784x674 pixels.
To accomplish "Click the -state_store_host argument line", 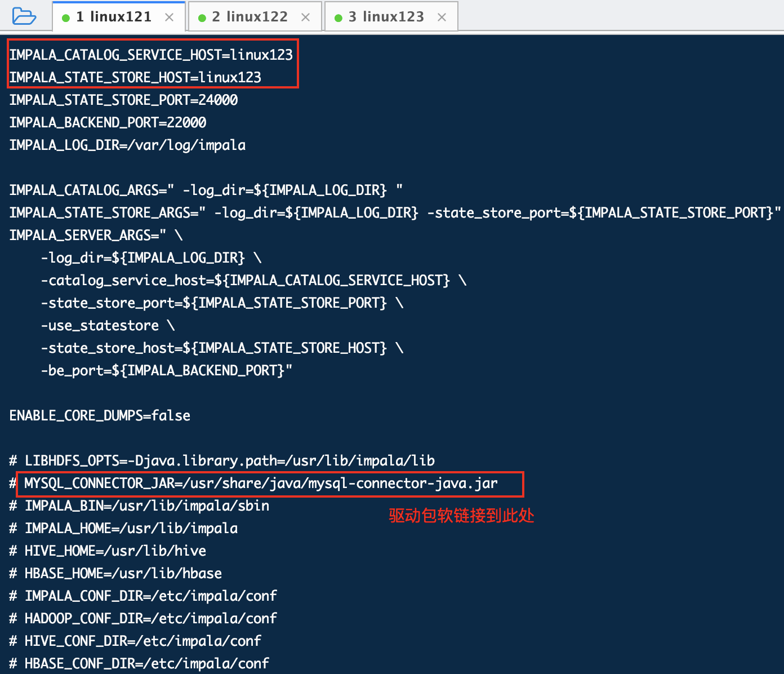I will click(x=222, y=348).
